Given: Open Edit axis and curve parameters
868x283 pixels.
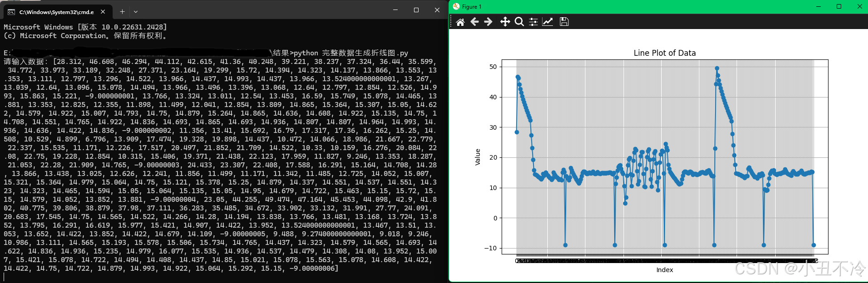Looking at the screenshot, I should 548,22.
